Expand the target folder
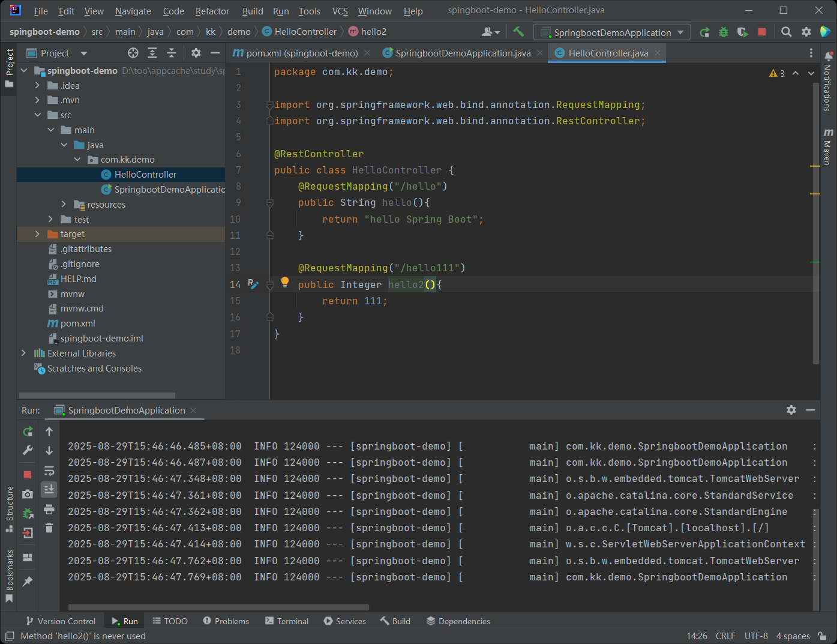837x644 pixels. tap(37, 234)
